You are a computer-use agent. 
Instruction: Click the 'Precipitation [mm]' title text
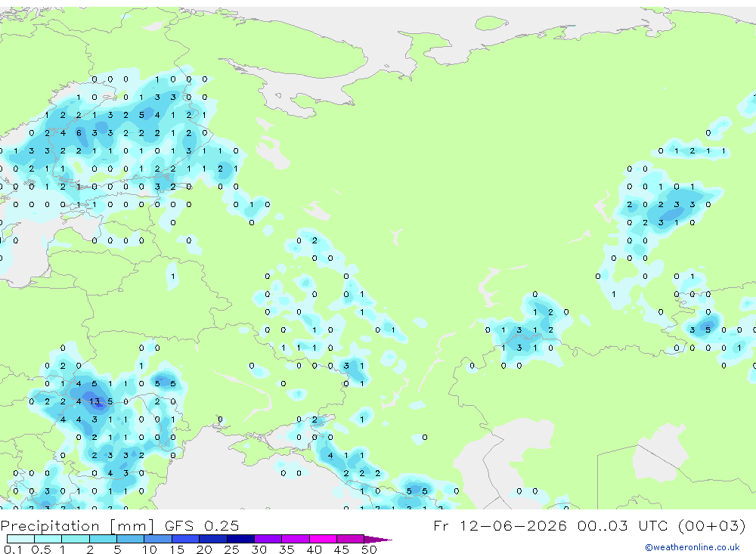pyautogui.click(x=77, y=525)
